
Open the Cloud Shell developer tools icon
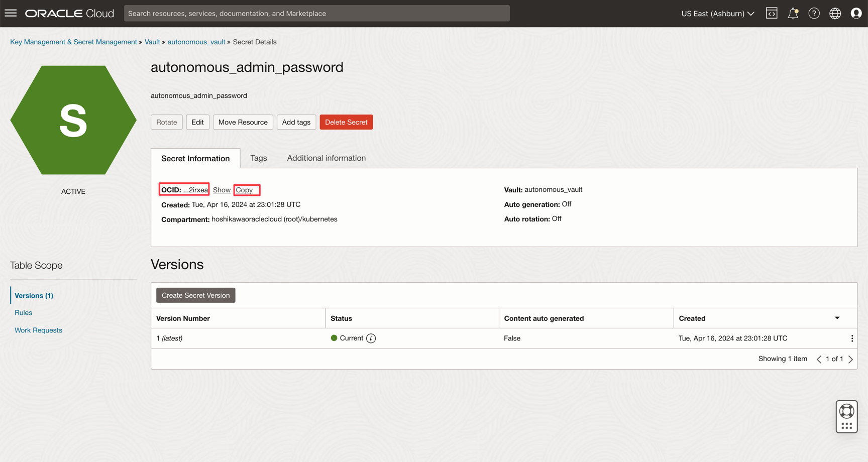pos(772,14)
